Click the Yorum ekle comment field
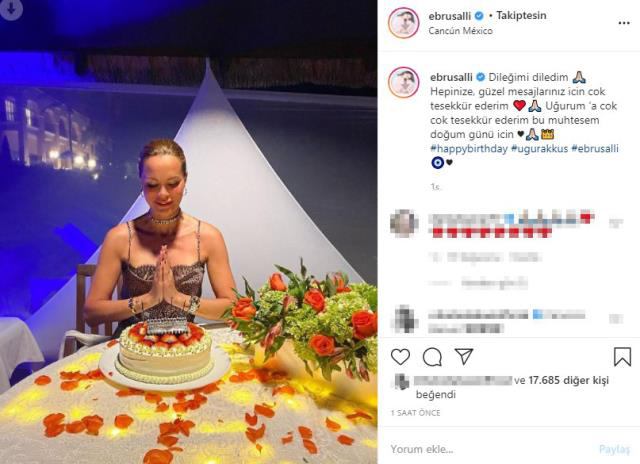Viewport: 640px width, 464px height. [490, 449]
